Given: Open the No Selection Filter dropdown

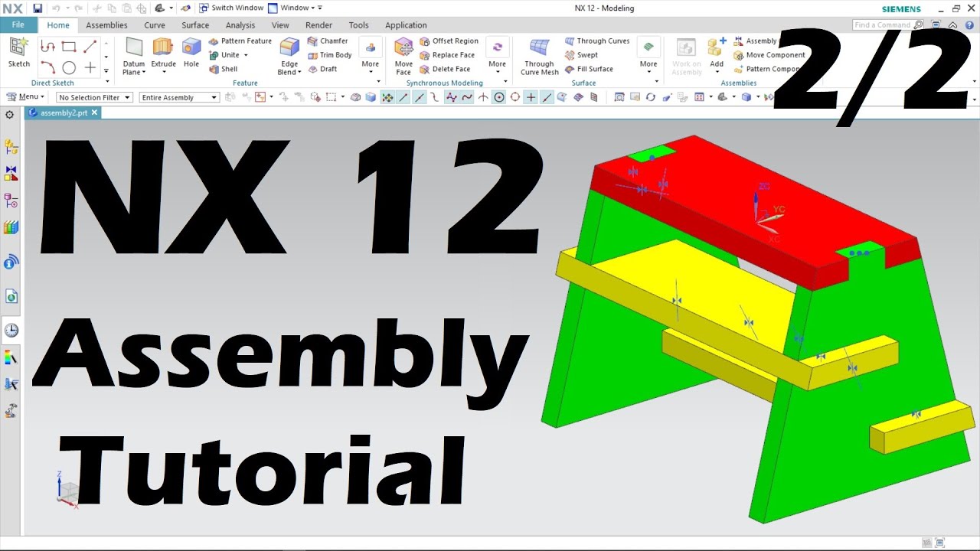Looking at the screenshot, I should [x=93, y=97].
